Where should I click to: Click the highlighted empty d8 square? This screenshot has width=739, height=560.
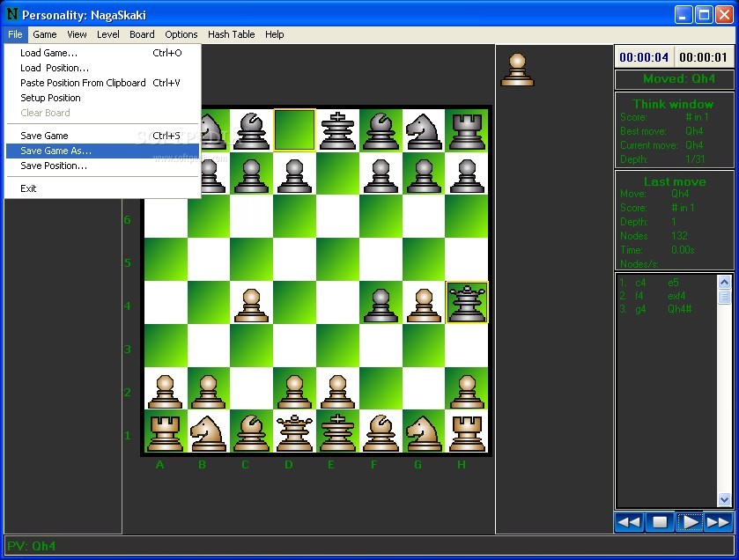294,130
